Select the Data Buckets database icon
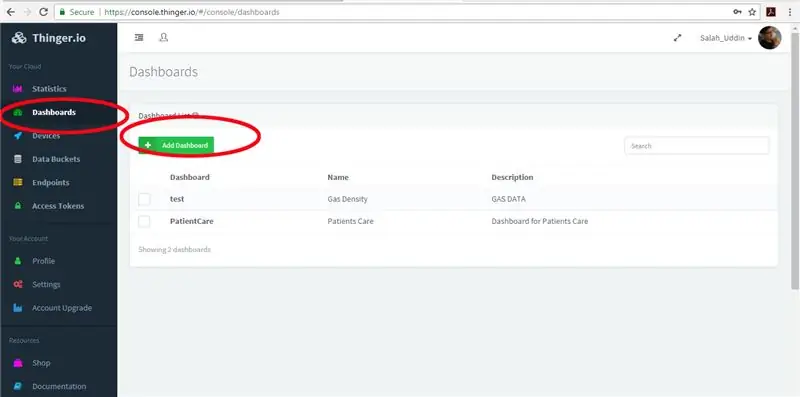800x397 pixels. [x=18, y=159]
